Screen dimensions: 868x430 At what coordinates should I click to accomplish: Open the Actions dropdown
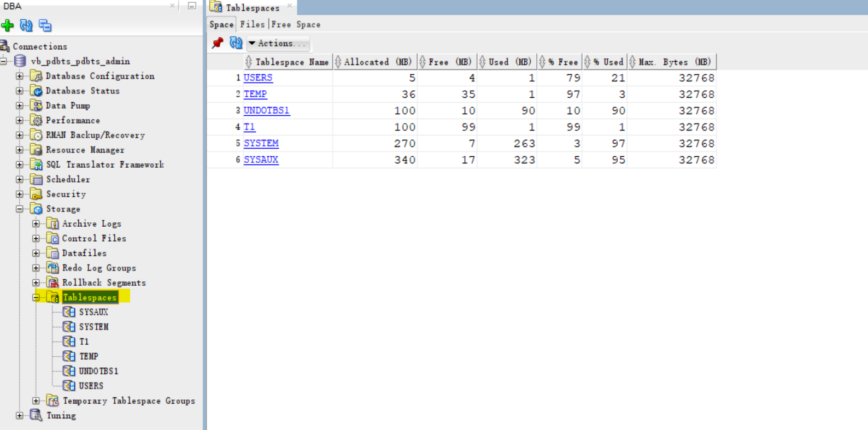pyautogui.click(x=278, y=43)
